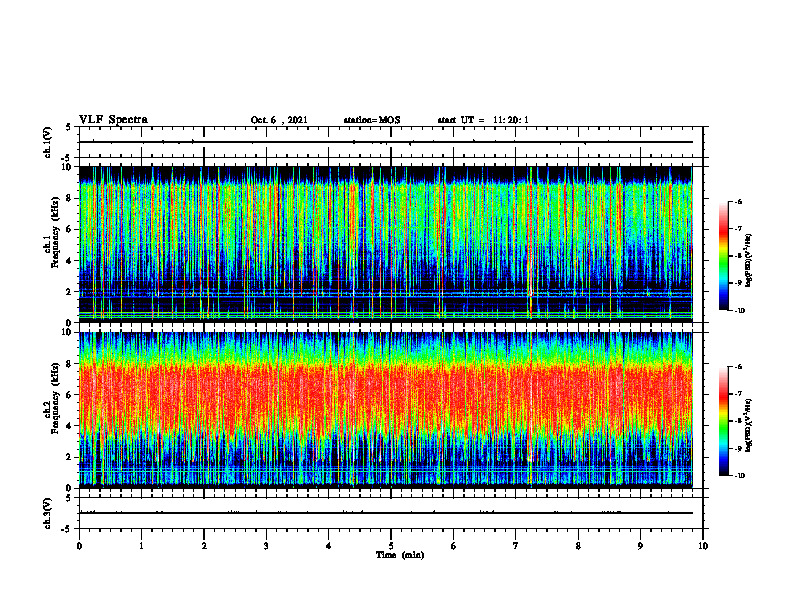Click the "station=MOS" header label
This screenshot has width=792, height=612.
point(372,120)
